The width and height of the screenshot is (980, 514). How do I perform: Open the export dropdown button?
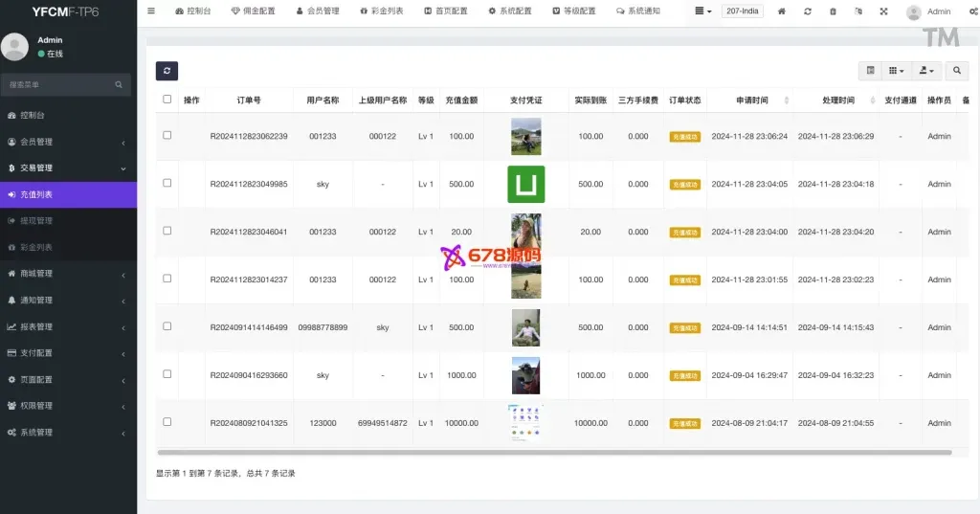pyautogui.click(x=925, y=71)
